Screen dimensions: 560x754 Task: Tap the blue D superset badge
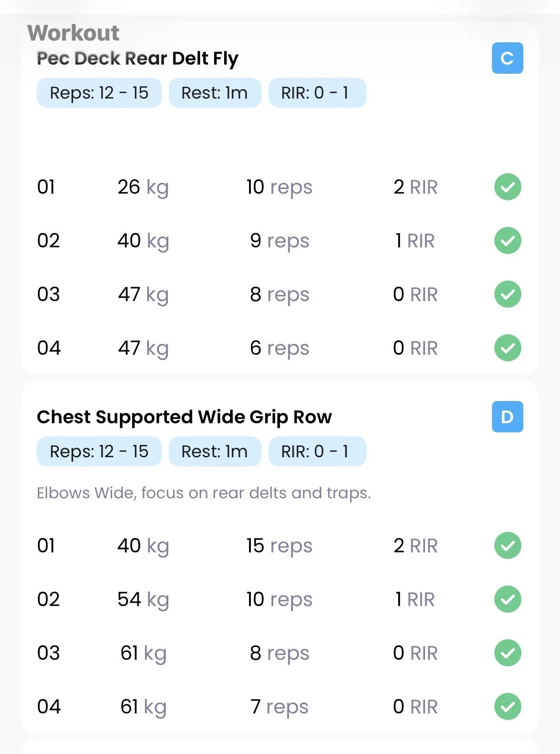click(x=507, y=417)
